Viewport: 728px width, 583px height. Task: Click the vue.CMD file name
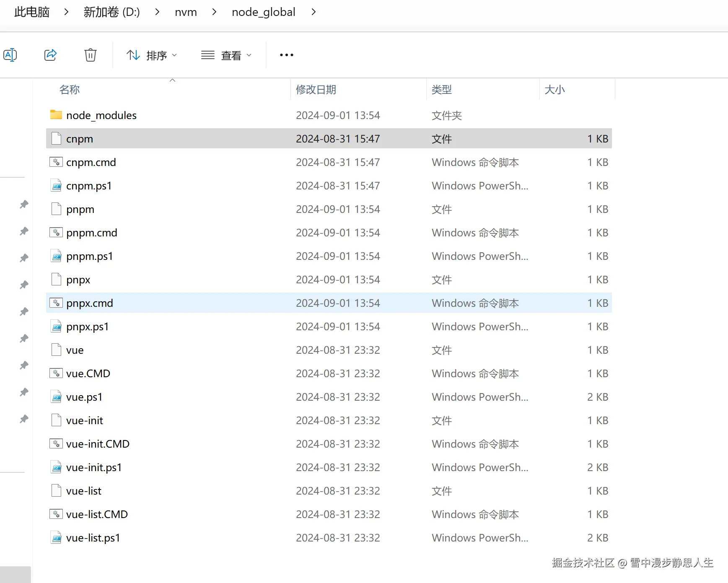[88, 373]
